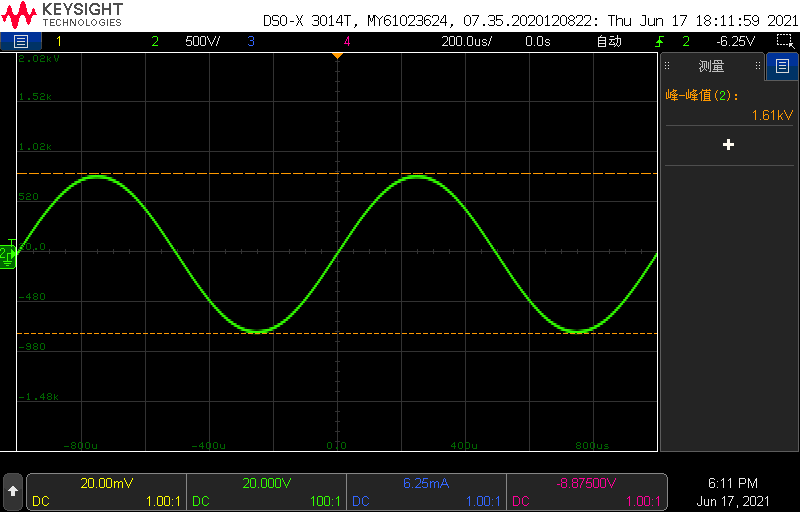Open the blue sidebar list icon
The width and height of the screenshot is (800, 512).
pos(783,67)
